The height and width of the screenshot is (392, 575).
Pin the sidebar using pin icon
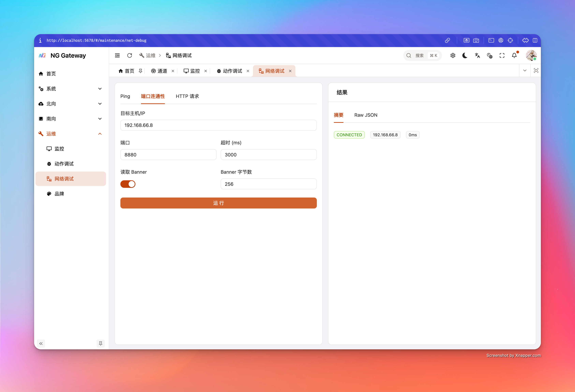pyautogui.click(x=100, y=343)
